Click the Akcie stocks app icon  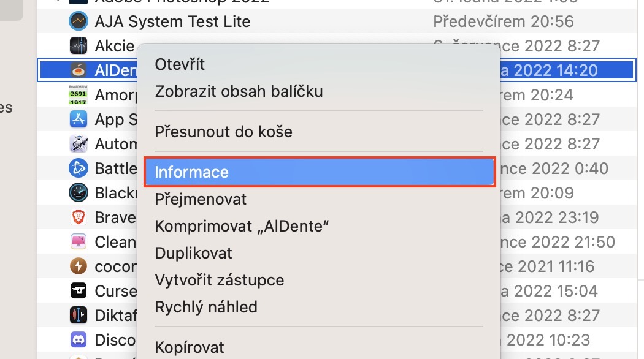click(79, 46)
